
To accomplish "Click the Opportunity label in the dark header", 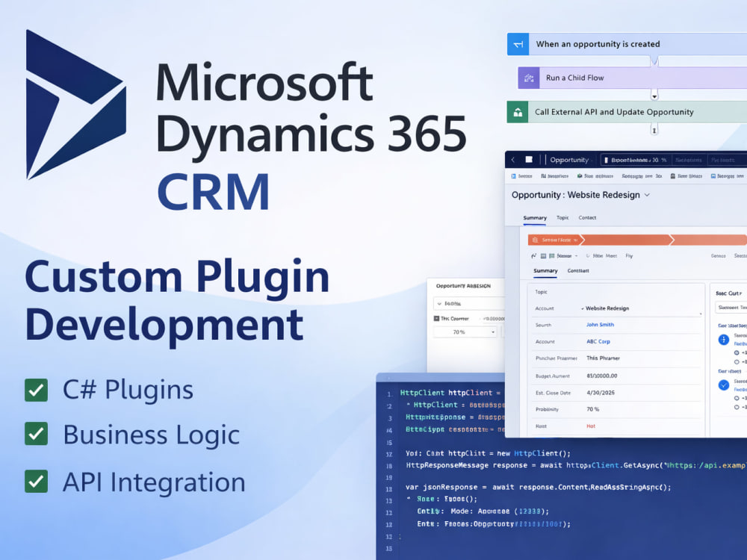I will [569, 160].
